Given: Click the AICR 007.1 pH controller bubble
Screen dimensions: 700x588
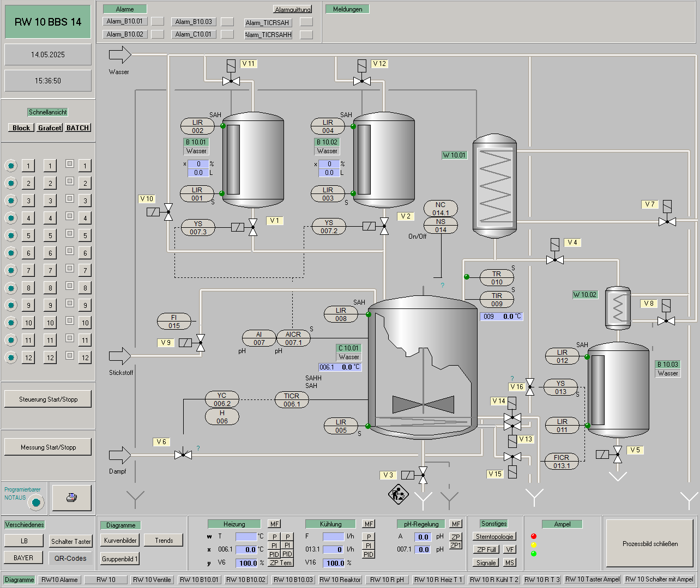Looking at the screenshot, I should tap(293, 338).
